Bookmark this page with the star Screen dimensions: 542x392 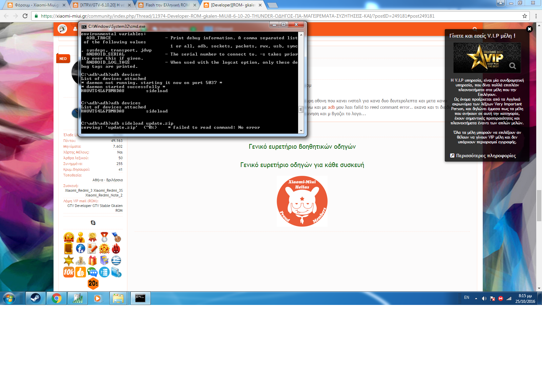(x=525, y=16)
